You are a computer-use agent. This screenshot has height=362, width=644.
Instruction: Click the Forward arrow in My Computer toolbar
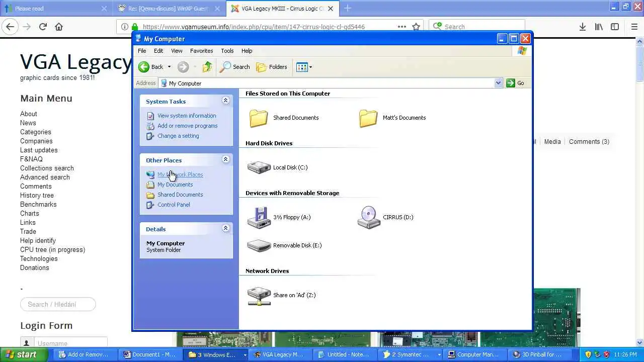[x=183, y=67]
